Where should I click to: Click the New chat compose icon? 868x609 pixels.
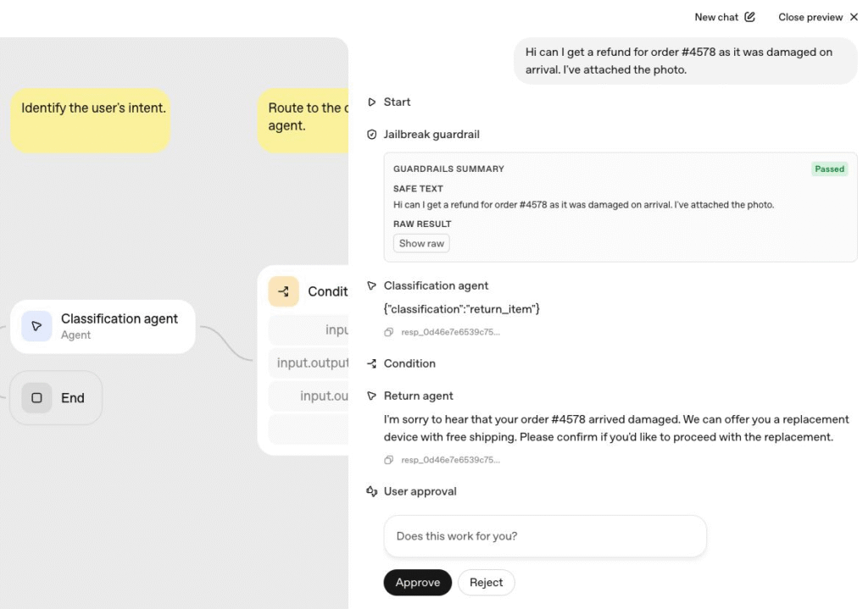click(x=749, y=17)
